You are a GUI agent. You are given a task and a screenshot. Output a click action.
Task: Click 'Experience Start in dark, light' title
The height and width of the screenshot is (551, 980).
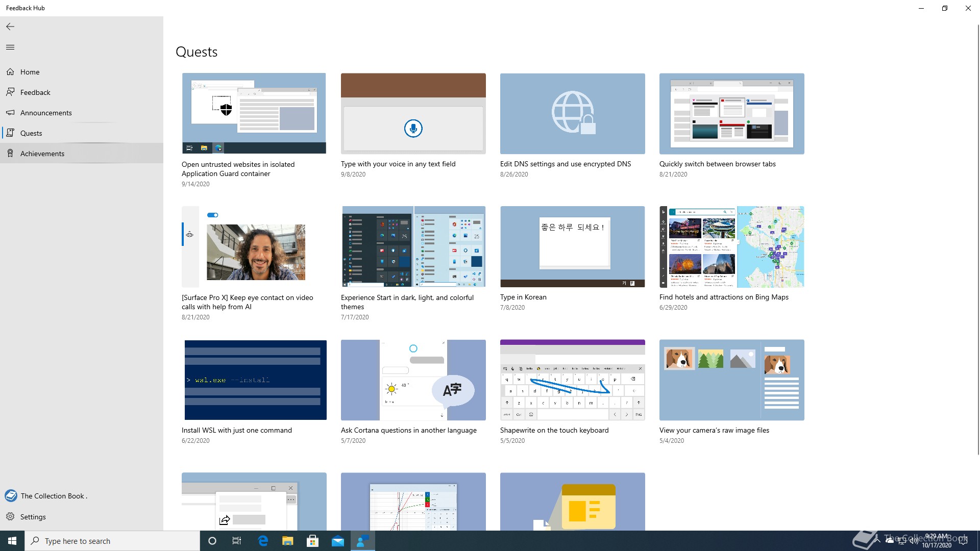pyautogui.click(x=407, y=302)
